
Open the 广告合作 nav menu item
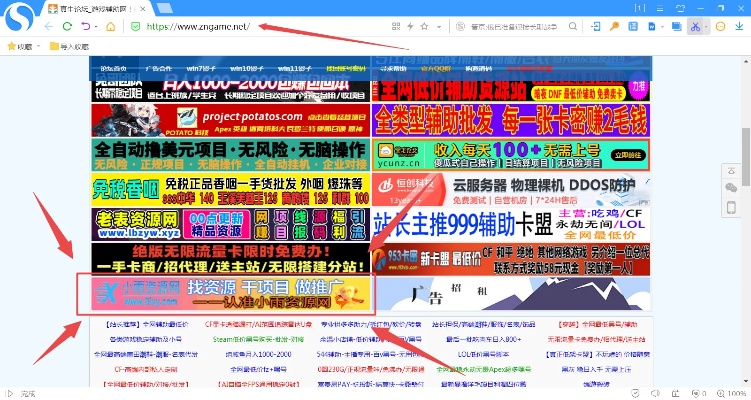pyautogui.click(x=159, y=69)
